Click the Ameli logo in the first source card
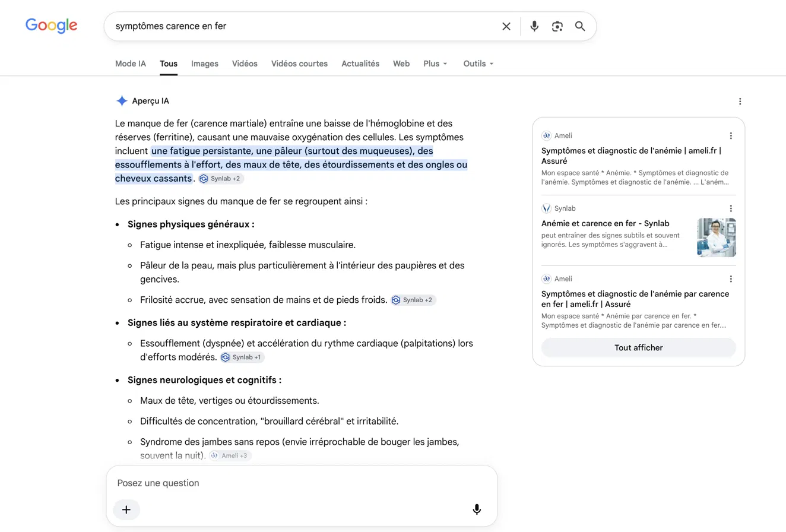 tap(547, 136)
